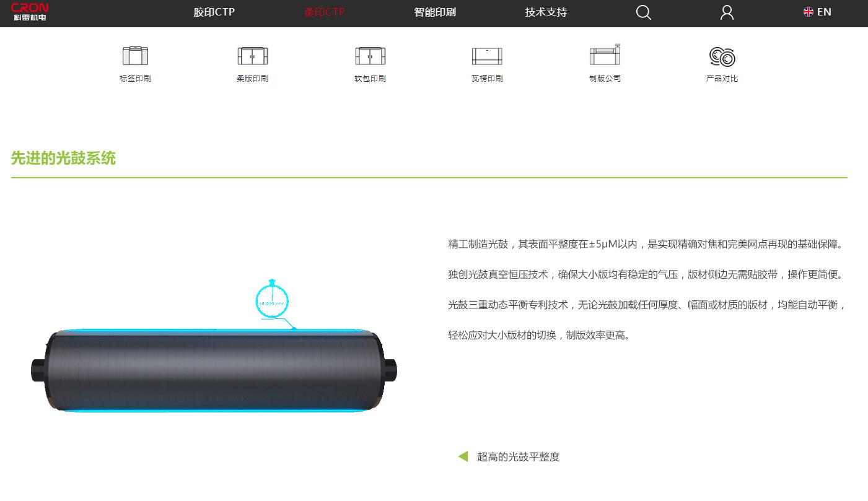Click the 先进的光鼓系统 section heading
868x501 pixels.
coord(63,159)
